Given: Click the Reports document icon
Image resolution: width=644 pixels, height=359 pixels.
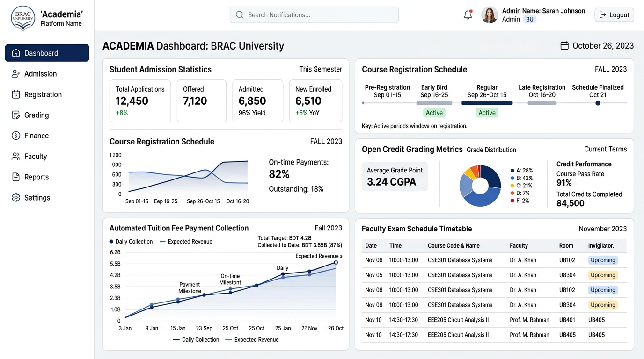Looking at the screenshot, I should pos(16,177).
